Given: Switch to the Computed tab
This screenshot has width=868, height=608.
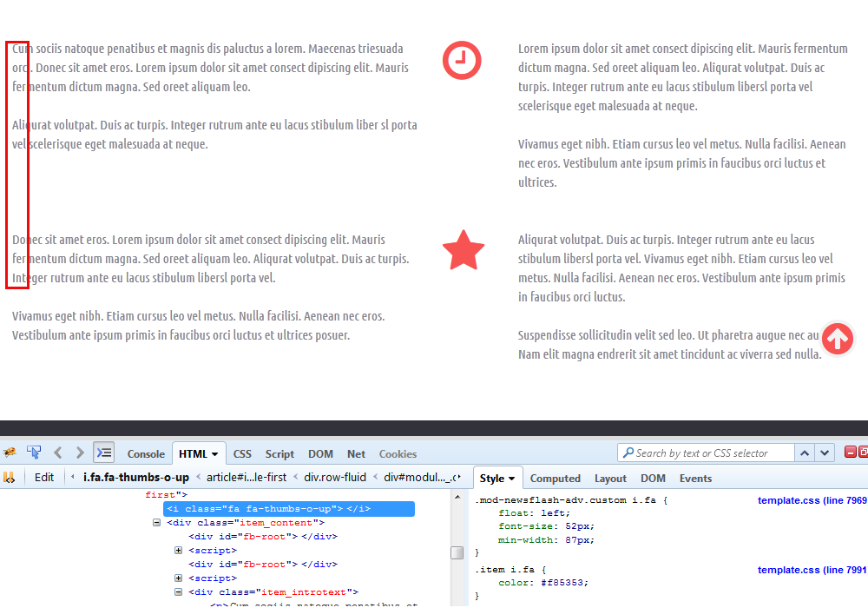Looking at the screenshot, I should [x=556, y=478].
